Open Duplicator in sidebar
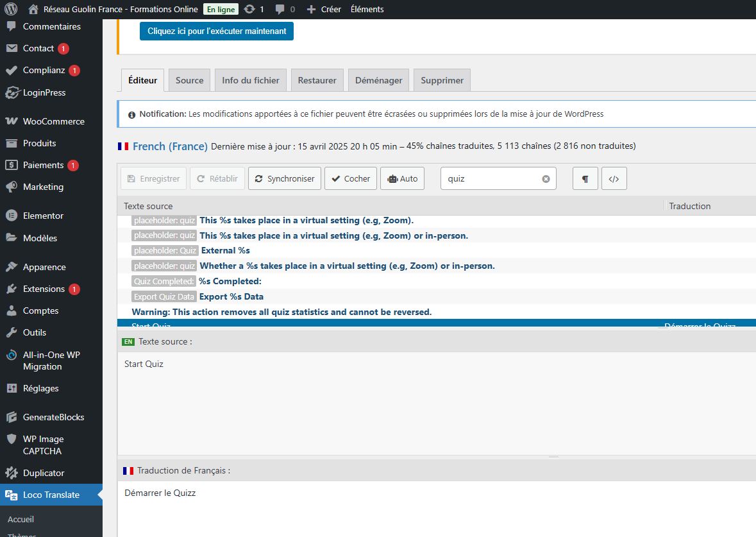 (x=44, y=473)
